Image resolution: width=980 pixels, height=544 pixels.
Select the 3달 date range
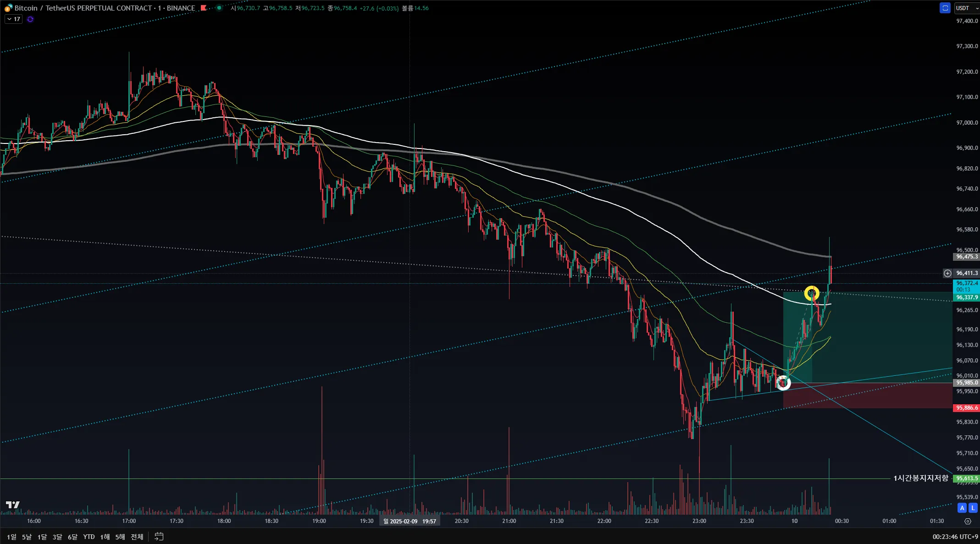57,537
